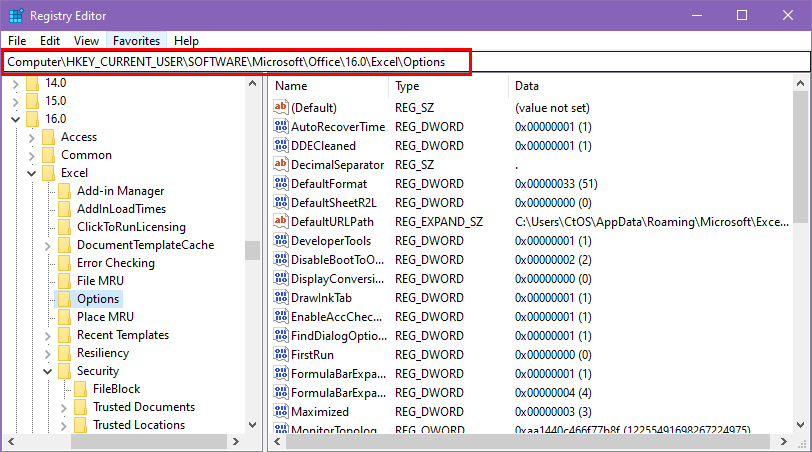Click tree pane scroll down arrow

pyautogui.click(x=252, y=425)
